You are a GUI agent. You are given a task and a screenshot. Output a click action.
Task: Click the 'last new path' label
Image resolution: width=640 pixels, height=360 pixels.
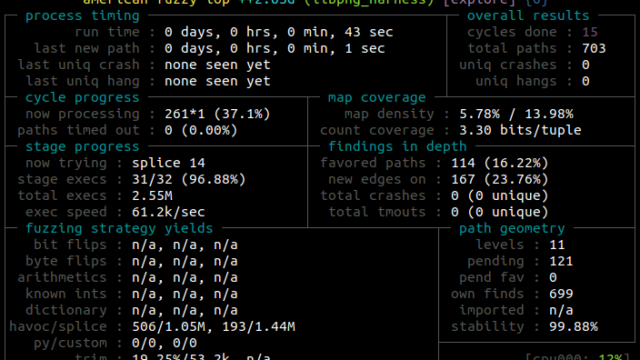(87, 49)
